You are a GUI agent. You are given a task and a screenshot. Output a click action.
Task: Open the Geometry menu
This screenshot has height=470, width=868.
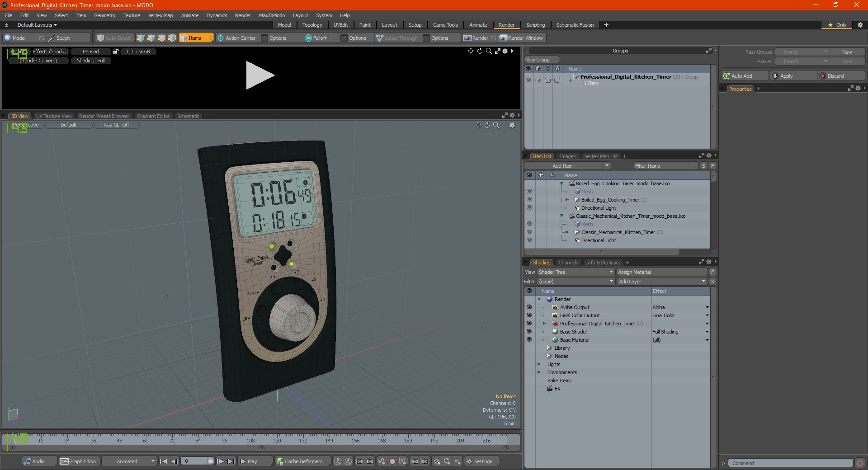[x=104, y=15]
